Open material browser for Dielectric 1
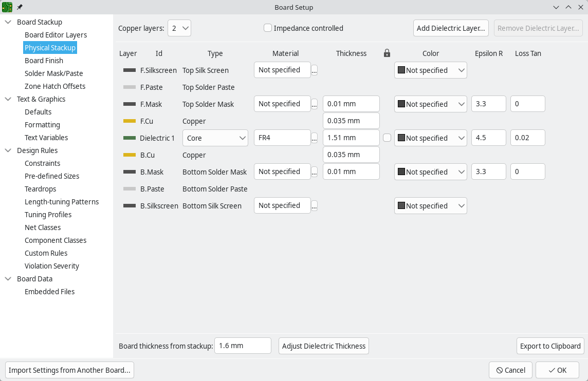This screenshot has width=588, height=381. click(x=314, y=138)
